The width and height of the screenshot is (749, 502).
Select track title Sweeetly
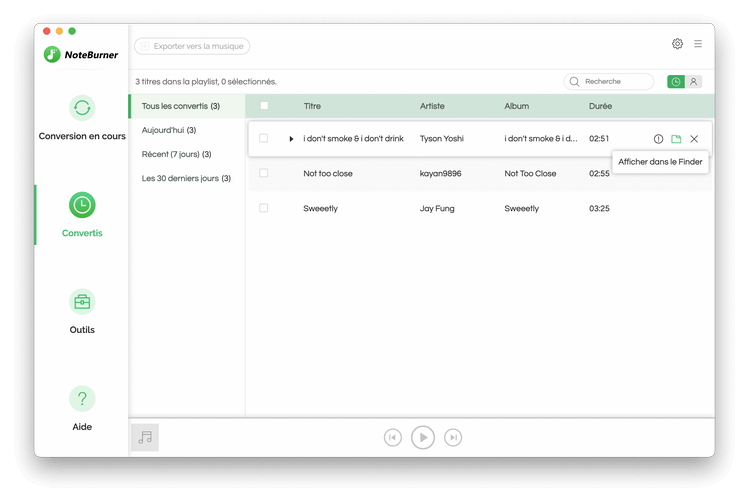(x=320, y=209)
